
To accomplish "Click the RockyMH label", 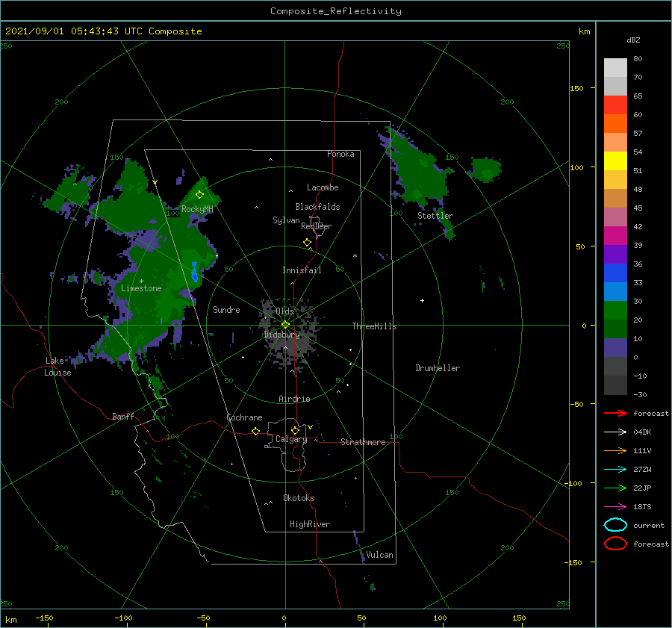I will [x=197, y=209].
